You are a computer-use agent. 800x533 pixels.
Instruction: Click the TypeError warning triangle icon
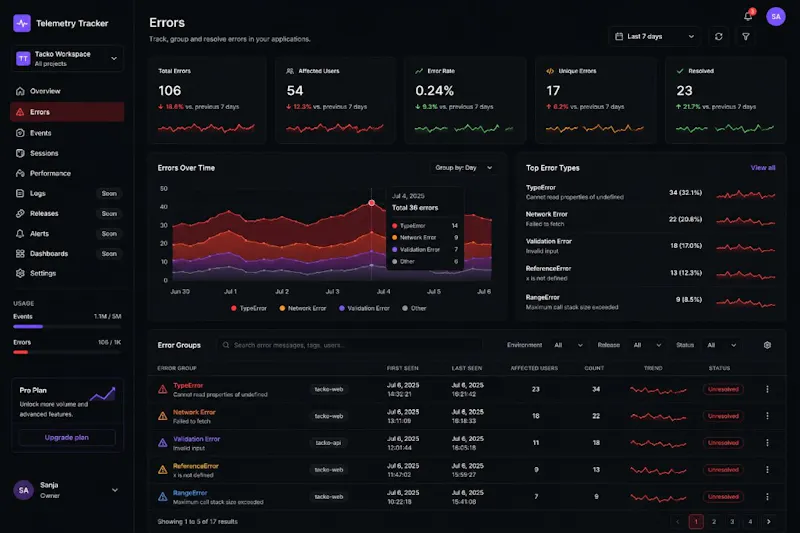pos(163,390)
